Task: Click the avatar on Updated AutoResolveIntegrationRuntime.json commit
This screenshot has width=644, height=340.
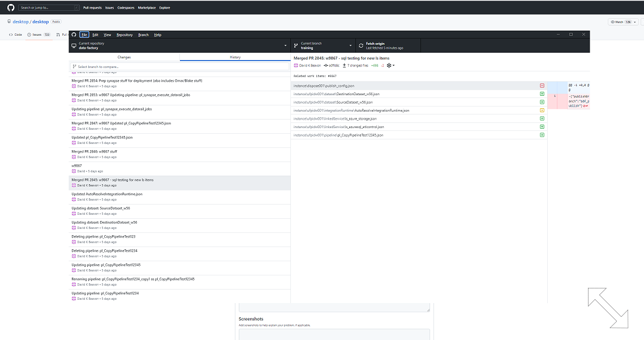Action: pos(74,199)
